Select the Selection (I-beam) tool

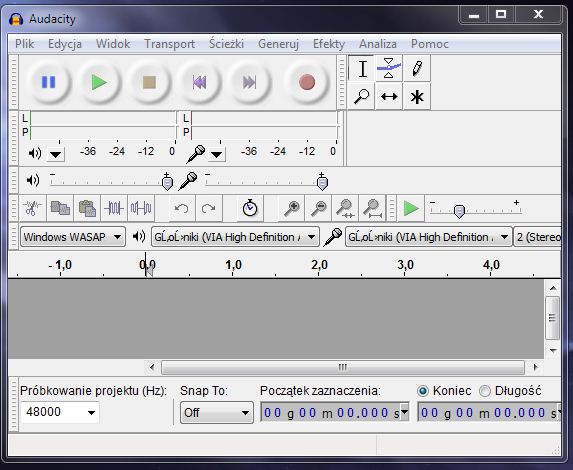pyautogui.click(x=362, y=68)
